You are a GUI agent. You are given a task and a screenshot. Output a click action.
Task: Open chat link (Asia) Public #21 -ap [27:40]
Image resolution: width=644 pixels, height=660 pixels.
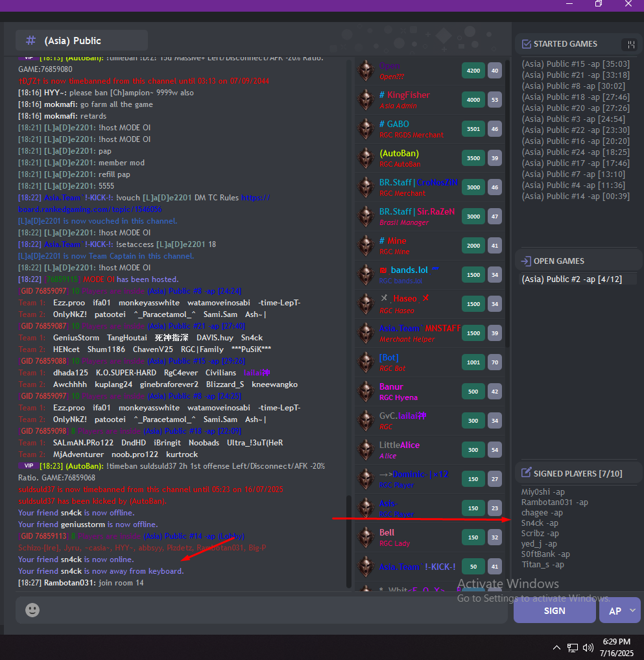(197, 326)
